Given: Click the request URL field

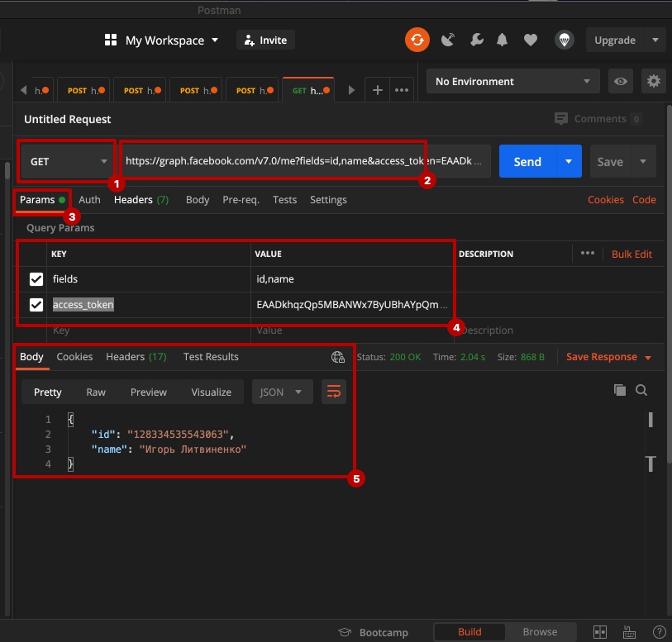Looking at the screenshot, I should 305,161.
